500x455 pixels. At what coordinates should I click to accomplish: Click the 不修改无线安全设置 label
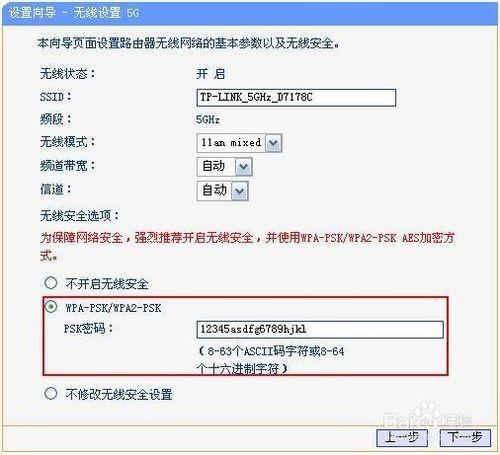119,395
